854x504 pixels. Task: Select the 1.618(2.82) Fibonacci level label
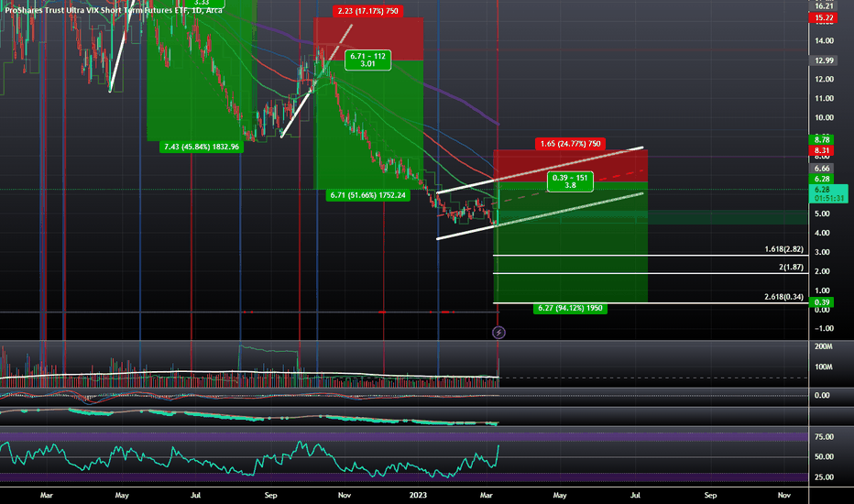tap(783, 249)
